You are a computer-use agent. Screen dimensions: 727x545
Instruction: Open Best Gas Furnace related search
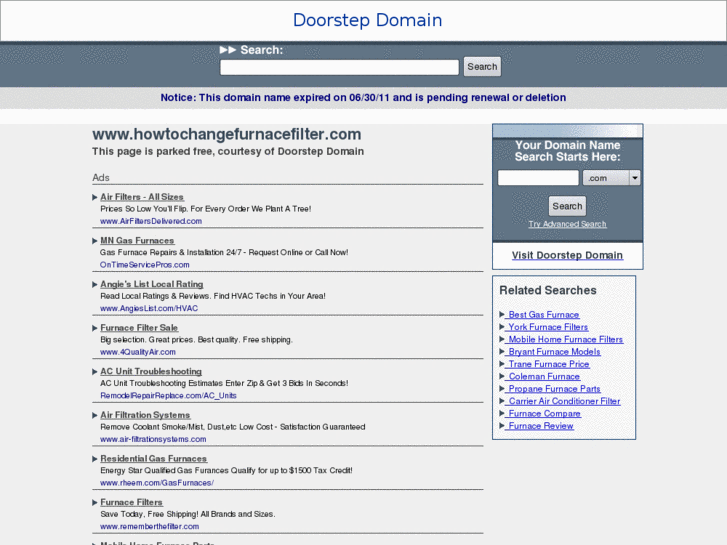(543, 314)
